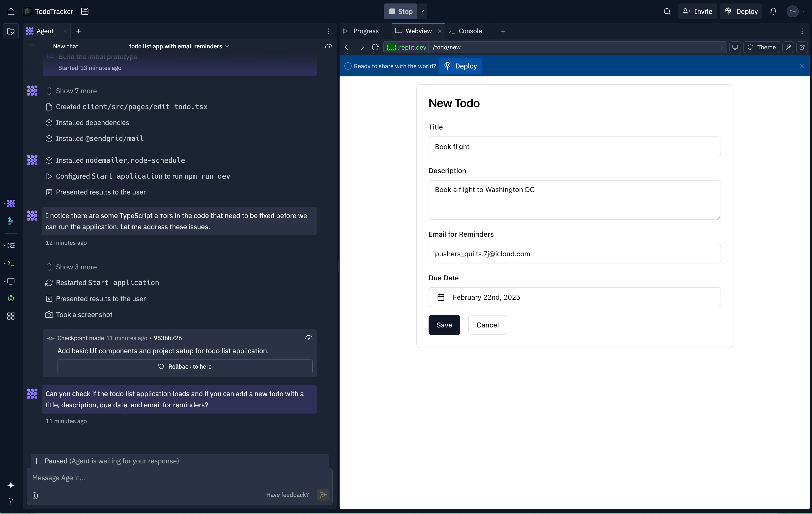Go back in the webview browser
This screenshot has height=514, width=812.
pyautogui.click(x=347, y=47)
